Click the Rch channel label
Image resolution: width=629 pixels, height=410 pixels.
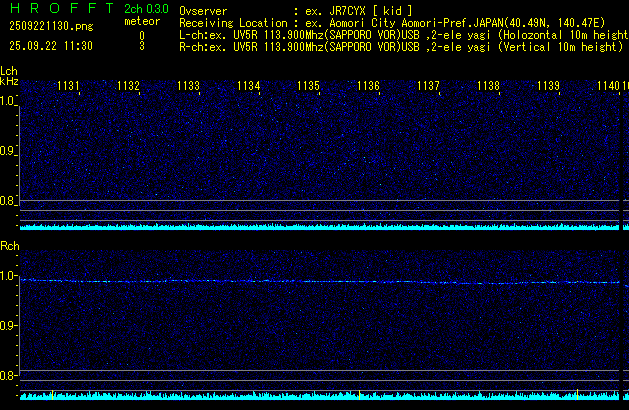pos(9,246)
